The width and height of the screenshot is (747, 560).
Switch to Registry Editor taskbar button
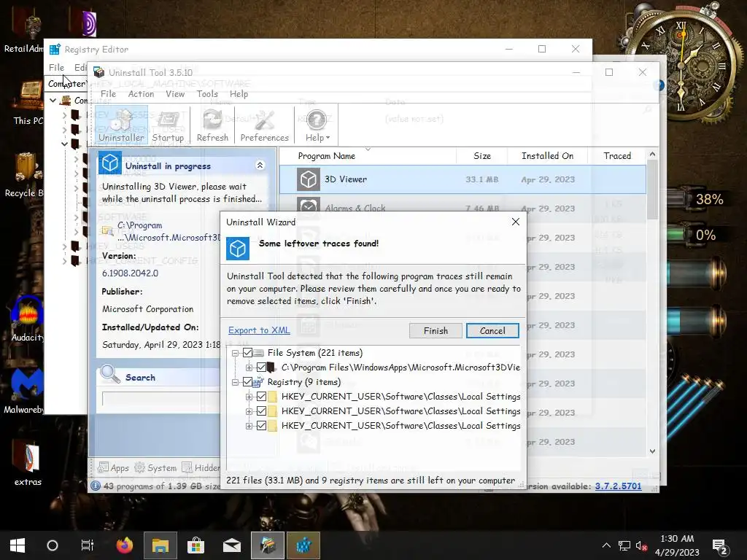[303, 545]
